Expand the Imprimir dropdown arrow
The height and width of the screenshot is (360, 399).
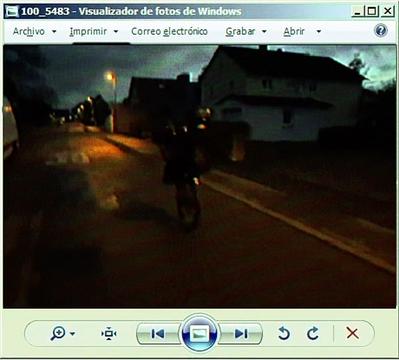coord(116,32)
